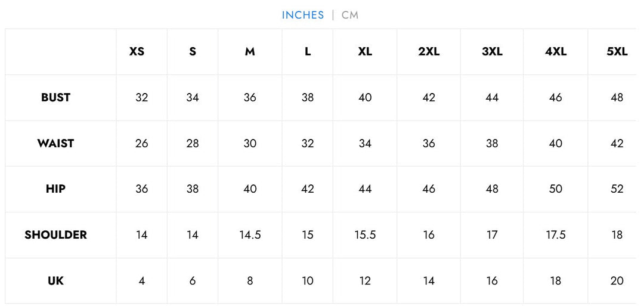
Task: Click the UK row label
Action: tap(56, 281)
